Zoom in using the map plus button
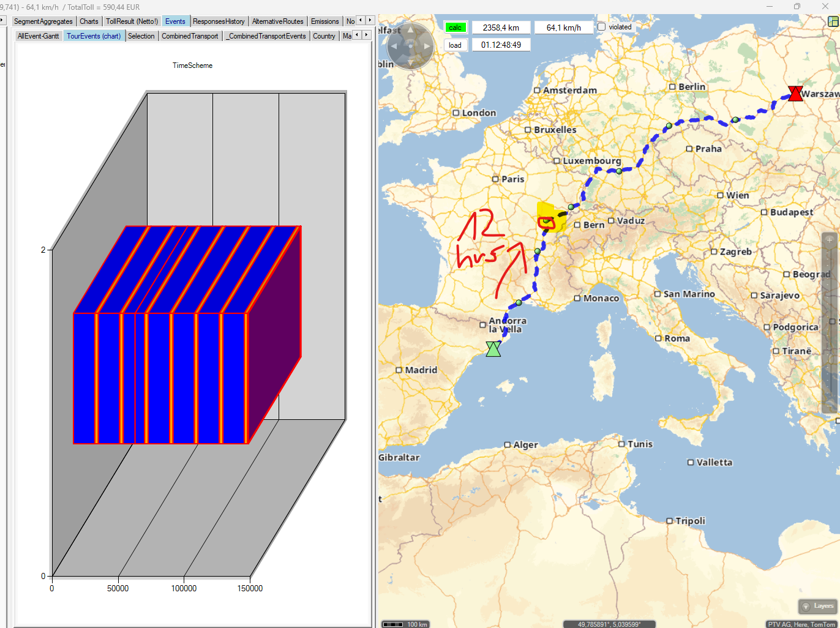 click(x=830, y=240)
